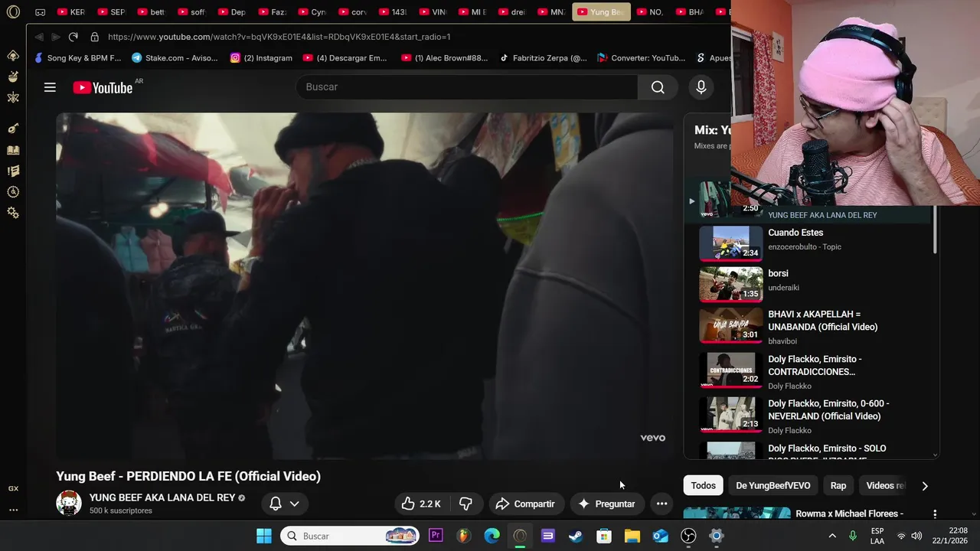Select the De YungBeefVEVO filter chip
The image size is (980, 551).
pos(773,485)
